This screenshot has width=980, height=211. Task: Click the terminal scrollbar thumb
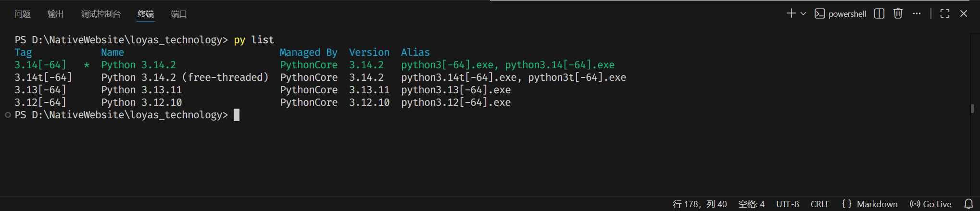(972, 109)
